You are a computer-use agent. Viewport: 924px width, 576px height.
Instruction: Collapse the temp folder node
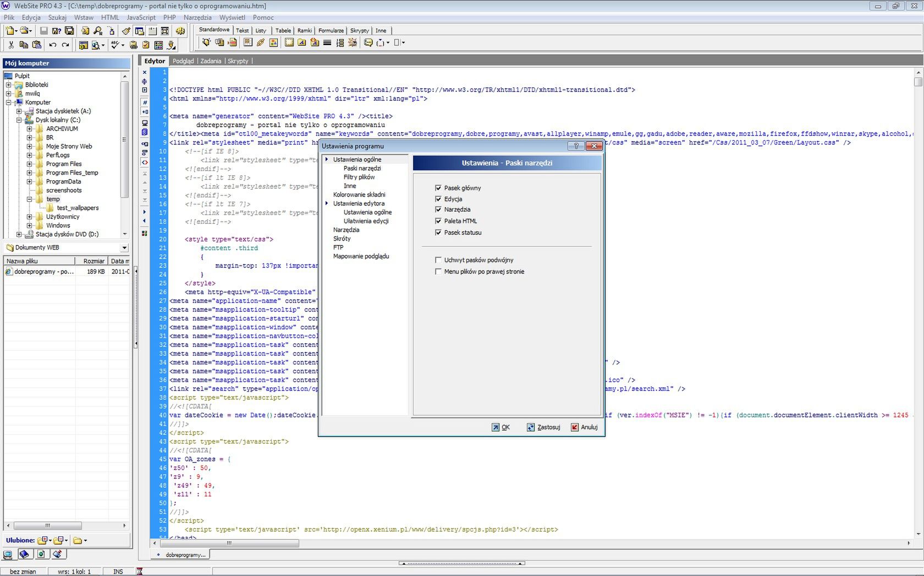(30, 199)
